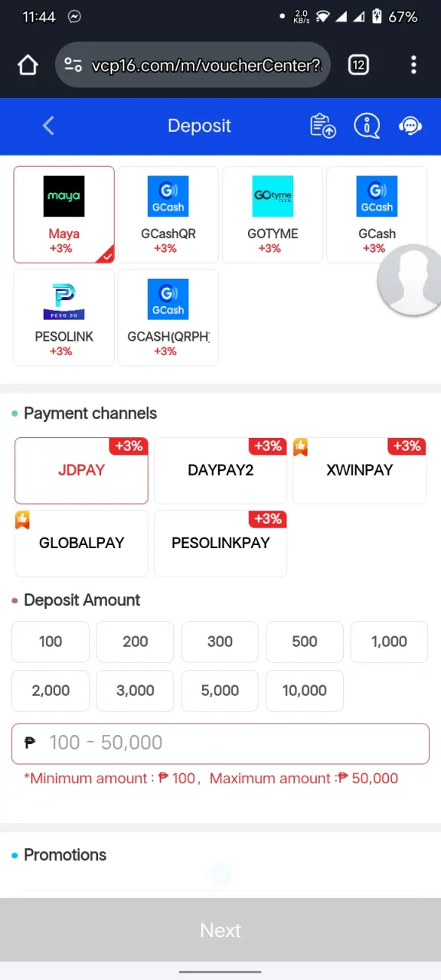Choose PESOLINK payment method

(x=64, y=317)
